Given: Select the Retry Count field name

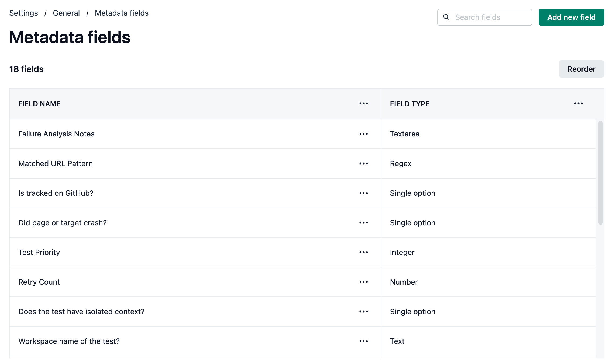Looking at the screenshot, I should click(39, 282).
